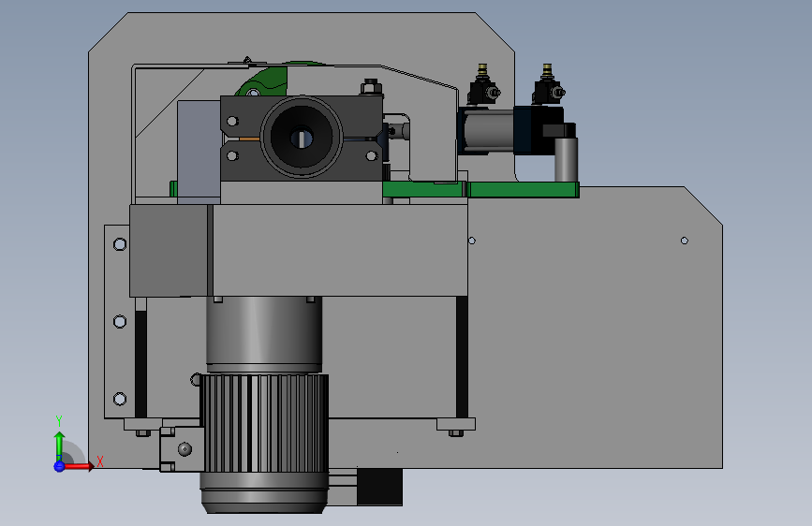Select the right black vertical guide rod
This screenshot has height=526, width=812.
(x=462, y=358)
